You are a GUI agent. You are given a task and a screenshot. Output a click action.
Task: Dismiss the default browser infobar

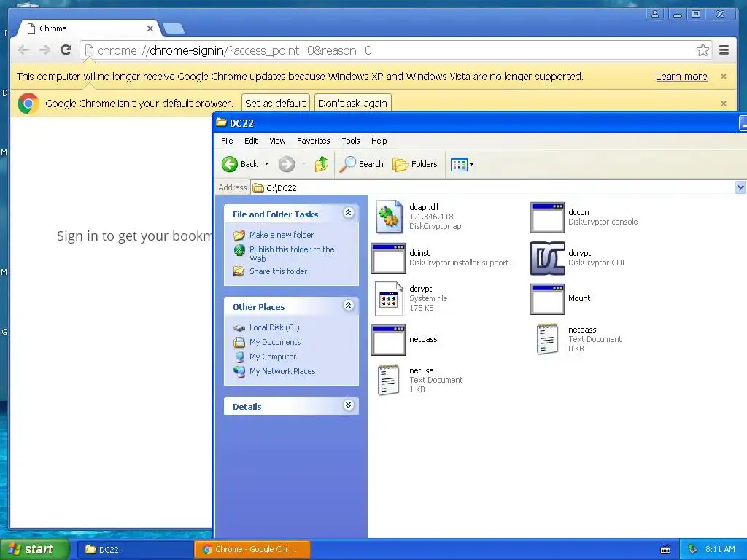(724, 104)
